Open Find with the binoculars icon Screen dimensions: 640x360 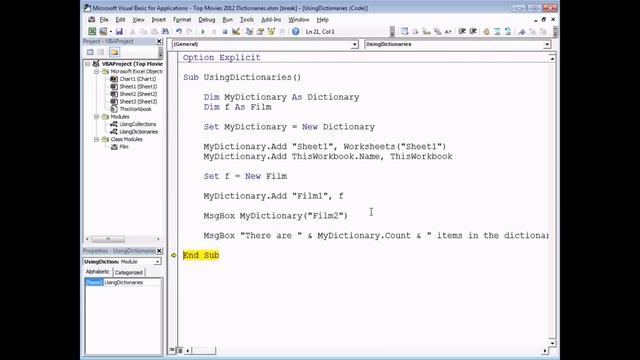tap(165, 31)
